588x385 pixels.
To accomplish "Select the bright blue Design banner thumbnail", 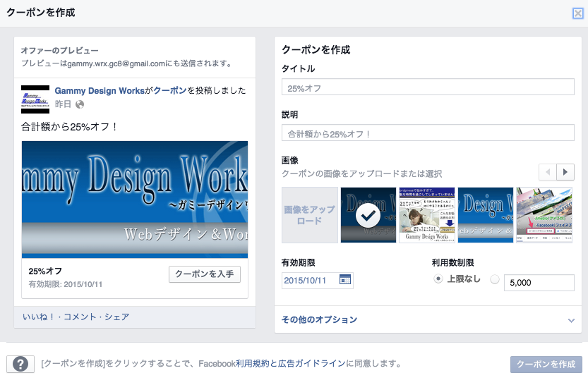I will click(485, 215).
